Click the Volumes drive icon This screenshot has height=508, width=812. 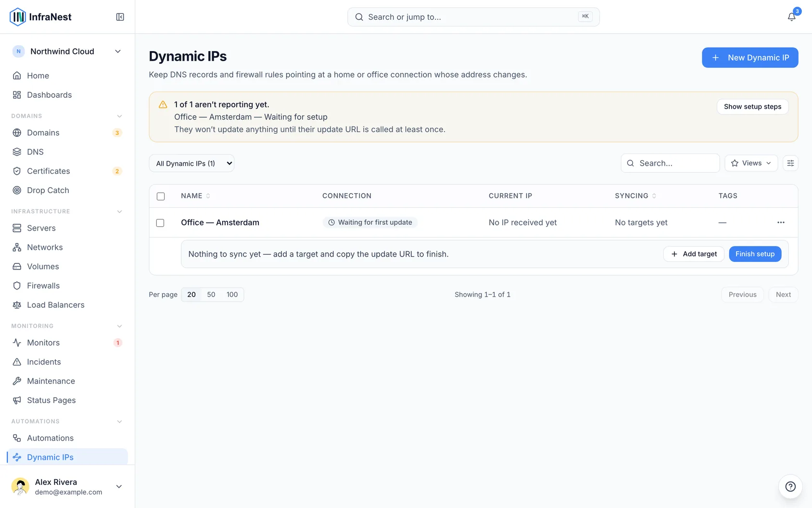tap(17, 266)
